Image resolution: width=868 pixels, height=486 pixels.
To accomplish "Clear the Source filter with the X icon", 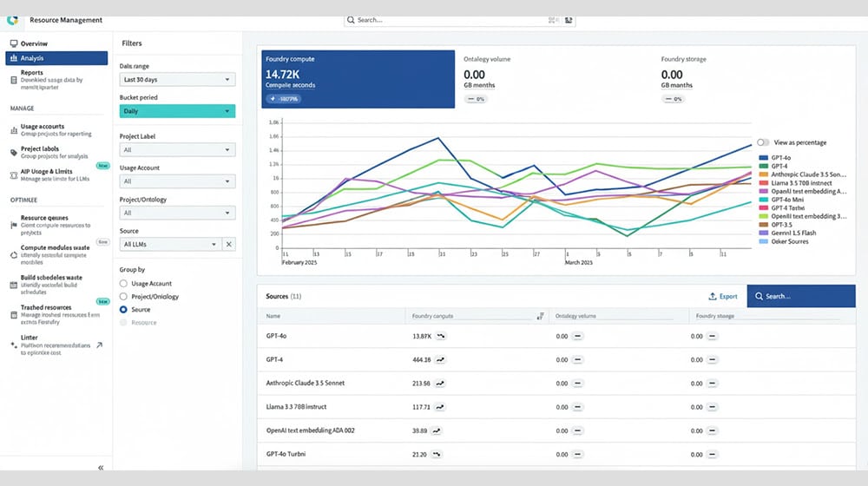I will tap(229, 245).
